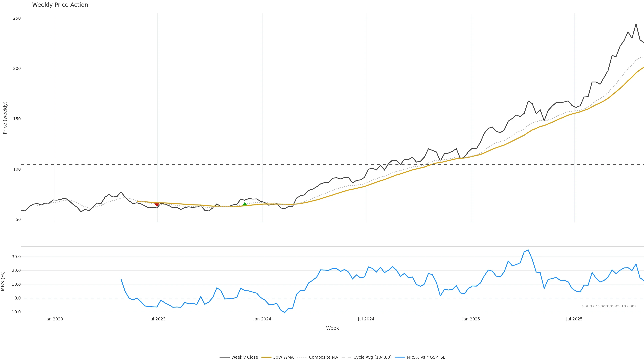Click the green up-triangle buy marker
The image size is (644, 362).
click(x=245, y=204)
